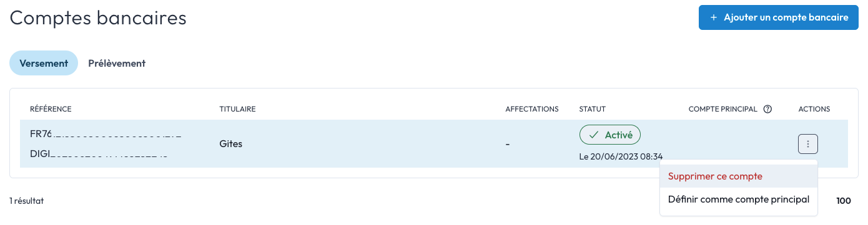
Task: Switch to the Prélèvement tab
Action: tap(117, 63)
